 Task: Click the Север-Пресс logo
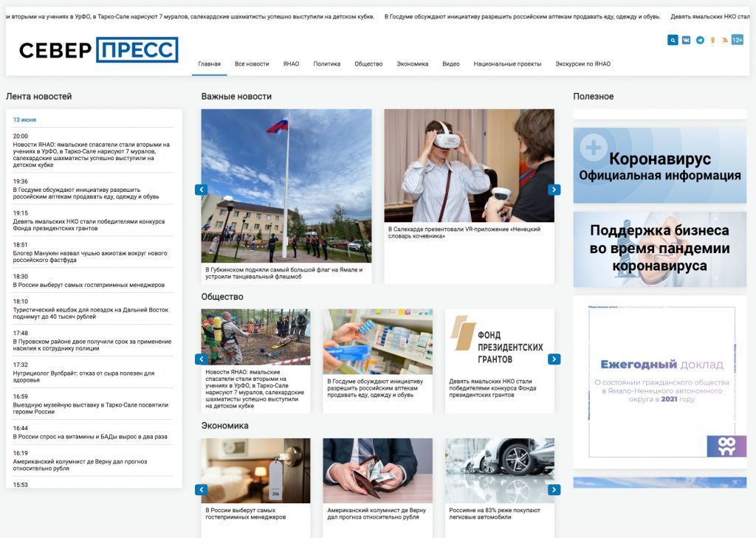pos(98,50)
